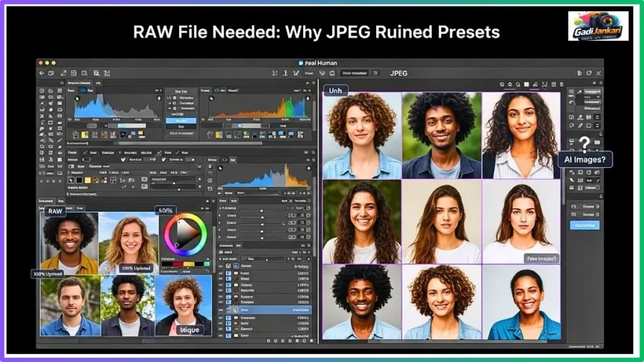
Task: Collapse the panel using the triangle above the color wheel
Action: [208, 201]
